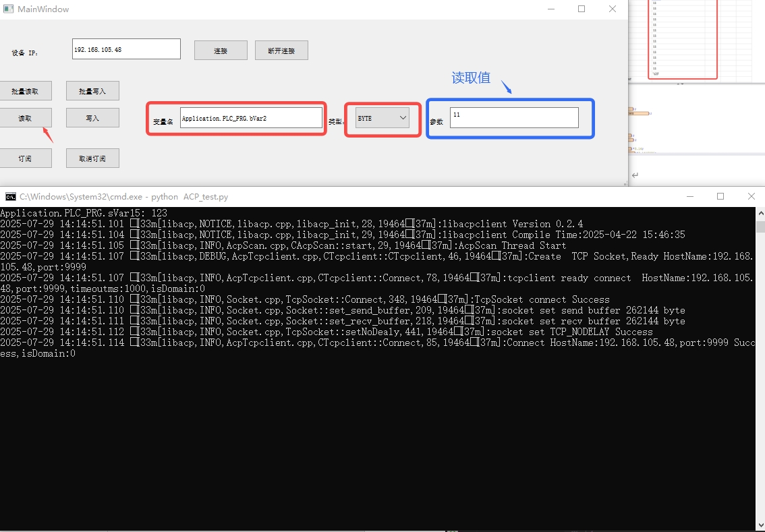765x532 pixels.
Task: Click the 设备 IP label
Action: 25,53
